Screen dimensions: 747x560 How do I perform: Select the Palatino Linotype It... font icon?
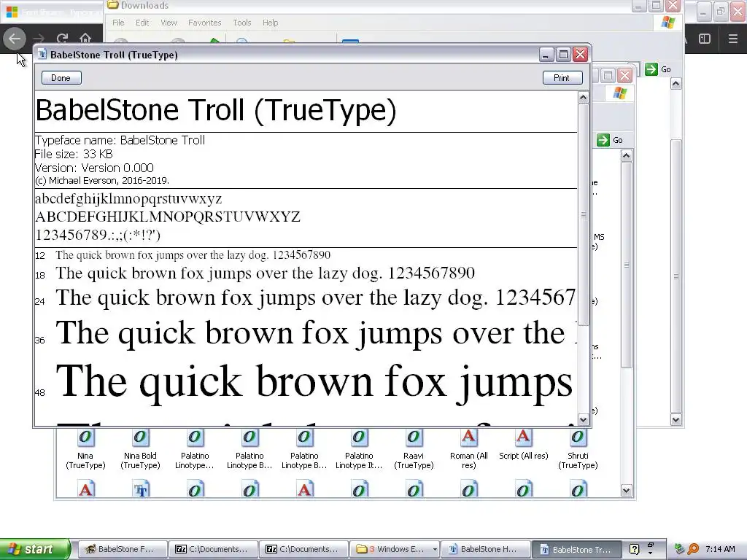[x=359, y=437]
